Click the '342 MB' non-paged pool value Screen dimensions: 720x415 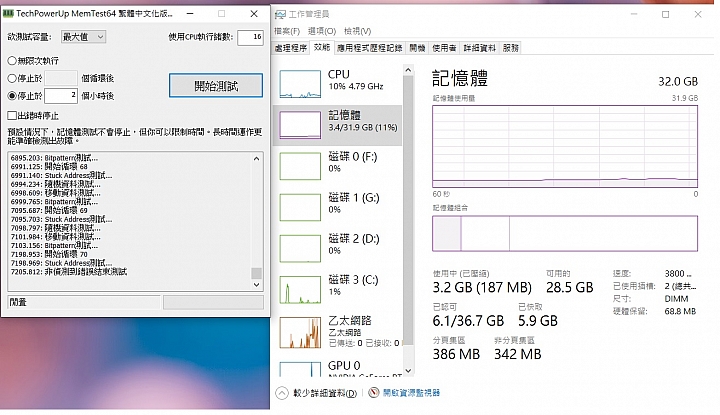518,354
